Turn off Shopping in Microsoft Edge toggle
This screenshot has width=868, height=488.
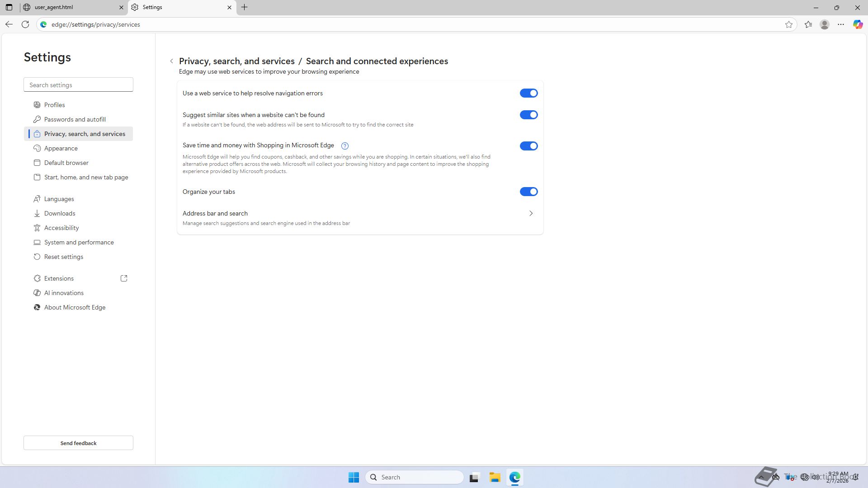tap(528, 146)
